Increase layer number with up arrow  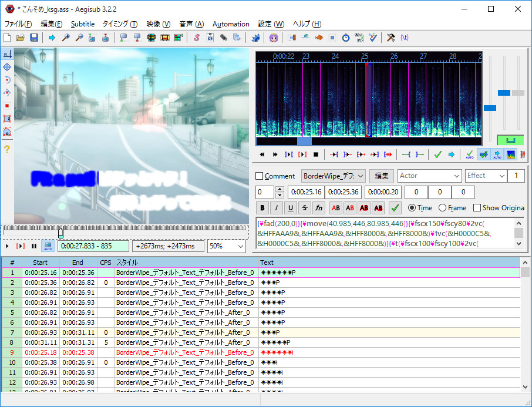(280, 189)
